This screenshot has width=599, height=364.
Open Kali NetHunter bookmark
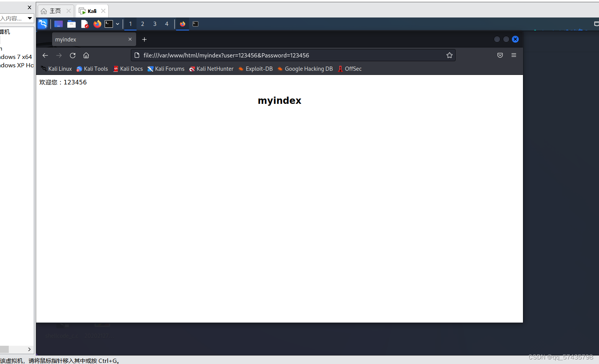[x=211, y=69]
